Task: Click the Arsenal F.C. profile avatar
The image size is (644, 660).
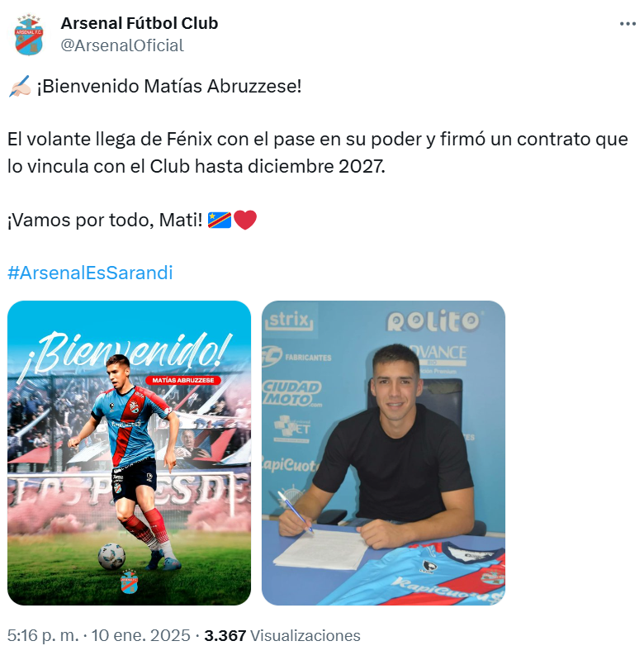Action: [29, 35]
